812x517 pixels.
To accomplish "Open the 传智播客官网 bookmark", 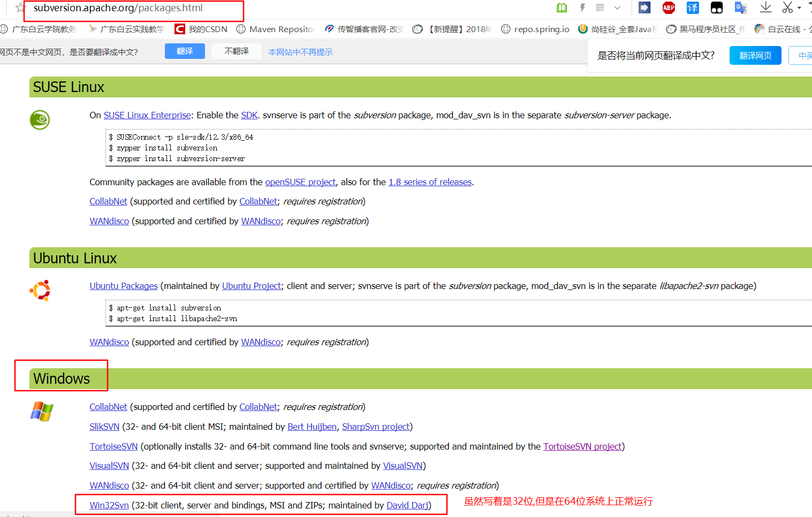I will point(364,29).
